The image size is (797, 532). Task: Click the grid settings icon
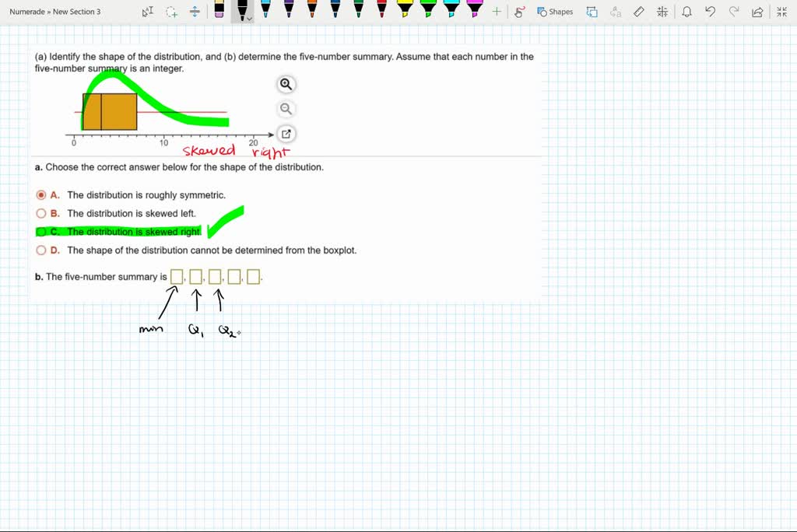click(662, 12)
